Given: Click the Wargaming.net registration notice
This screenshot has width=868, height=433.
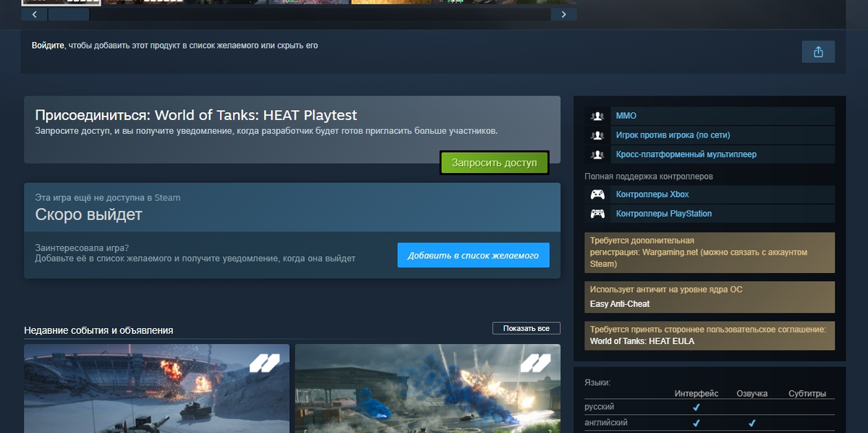Looking at the screenshot, I should click(x=710, y=253).
